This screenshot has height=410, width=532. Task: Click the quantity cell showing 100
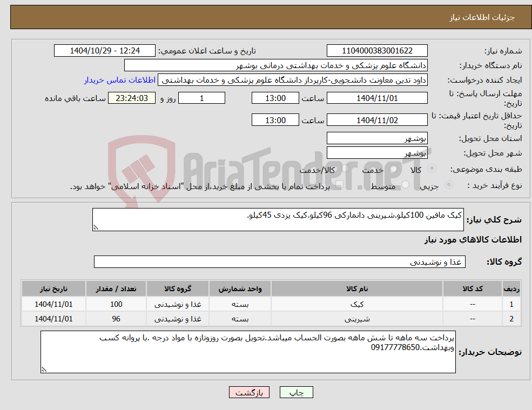[x=116, y=304]
